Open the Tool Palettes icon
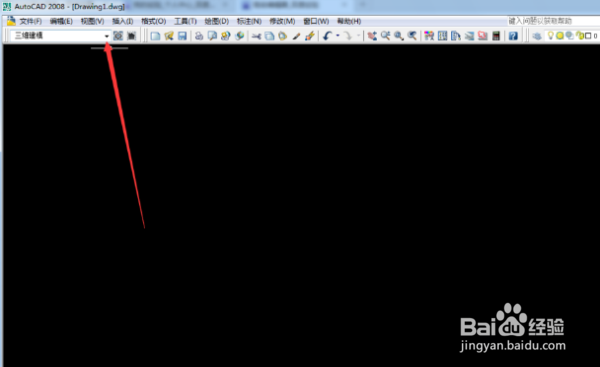 tap(456, 36)
